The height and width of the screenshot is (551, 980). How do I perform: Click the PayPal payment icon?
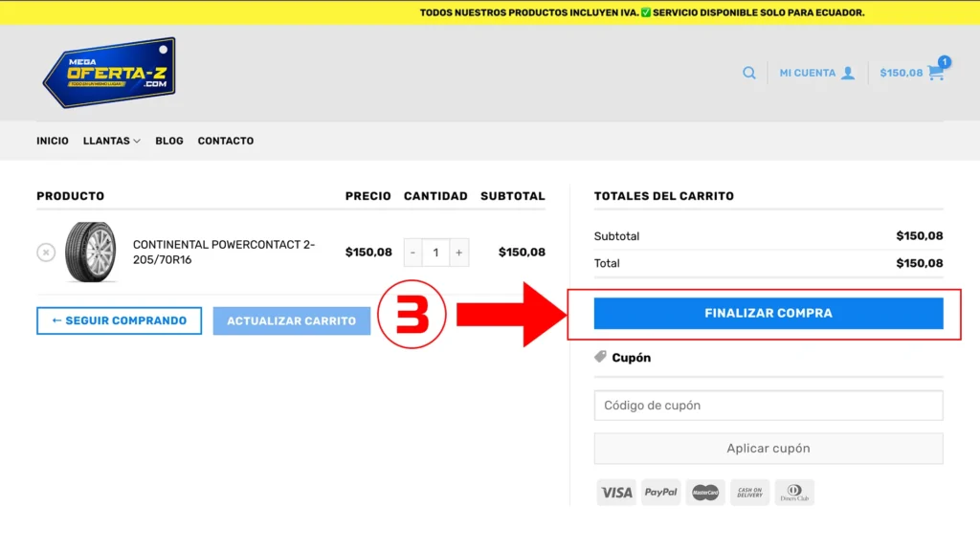point(660,492)
